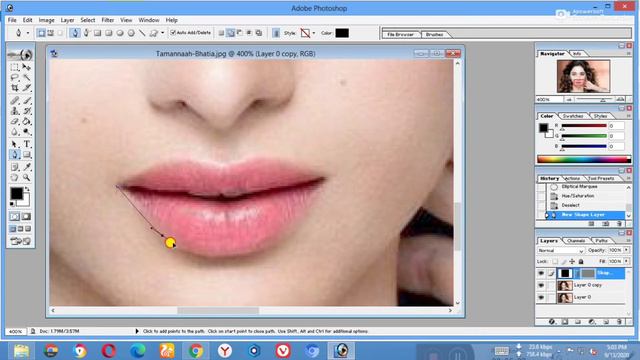640x360 pixels.
Task: Select the Paint Bucket tool
Action: tap(27, 121)
